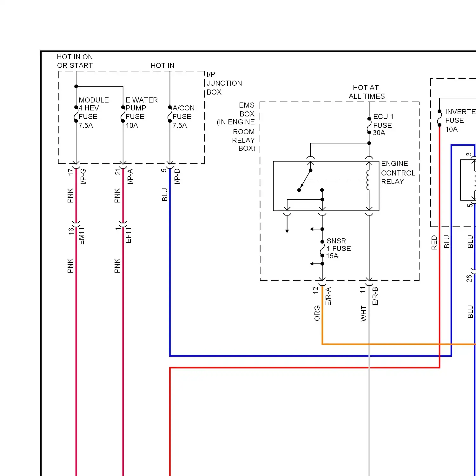Click the ECU 1 fuse symbol
This screenshot has height=476, width=476.
click(369, 126)
